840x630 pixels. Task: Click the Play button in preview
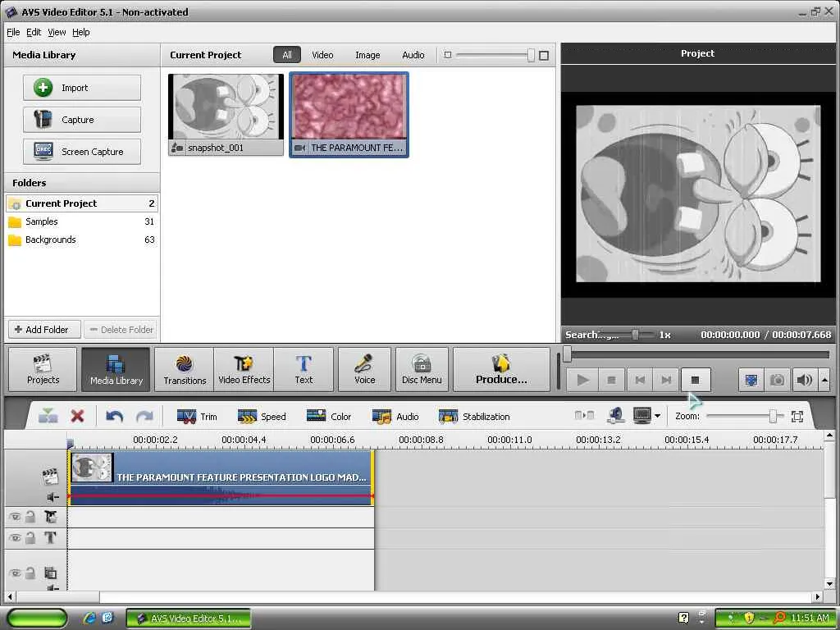(583, 380)
